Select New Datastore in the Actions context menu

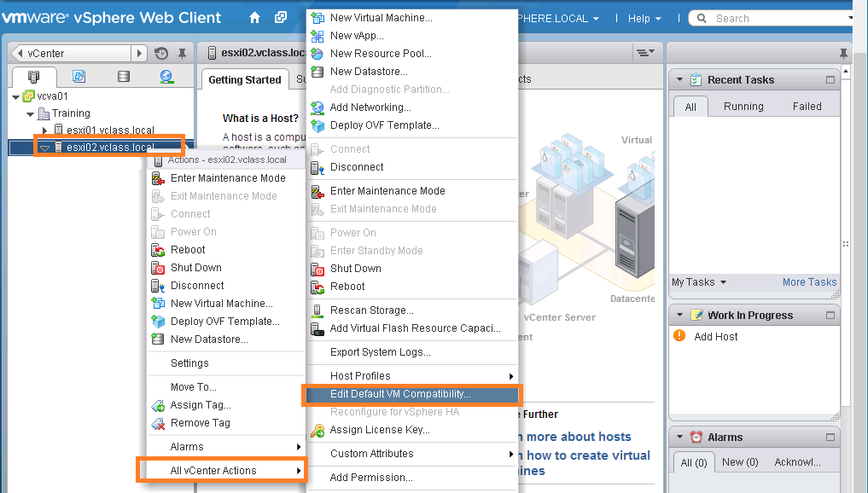[x=227, y=339]
